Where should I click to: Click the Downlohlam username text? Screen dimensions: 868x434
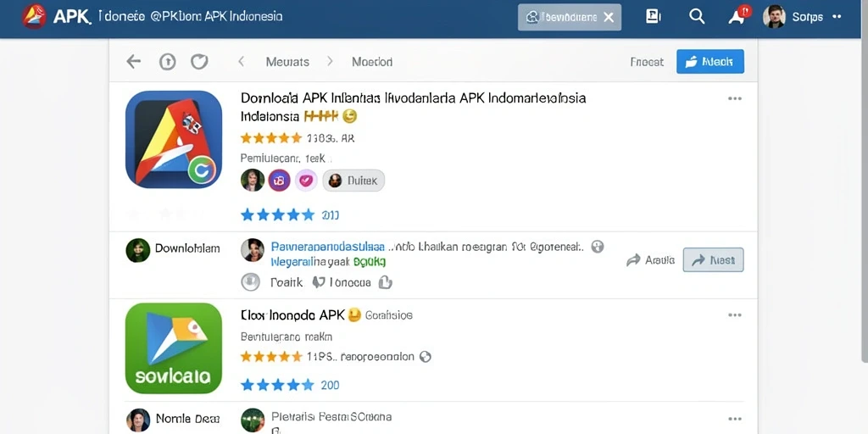[187, 248]
